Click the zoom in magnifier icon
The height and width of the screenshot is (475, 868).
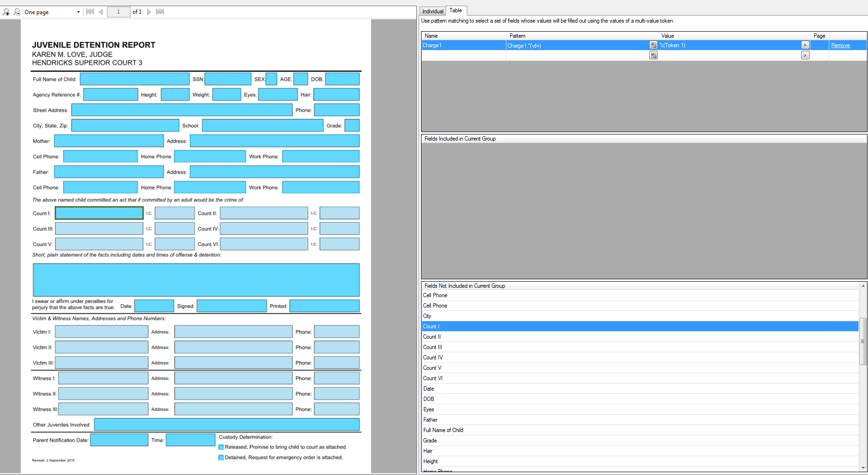click(6, 12)
